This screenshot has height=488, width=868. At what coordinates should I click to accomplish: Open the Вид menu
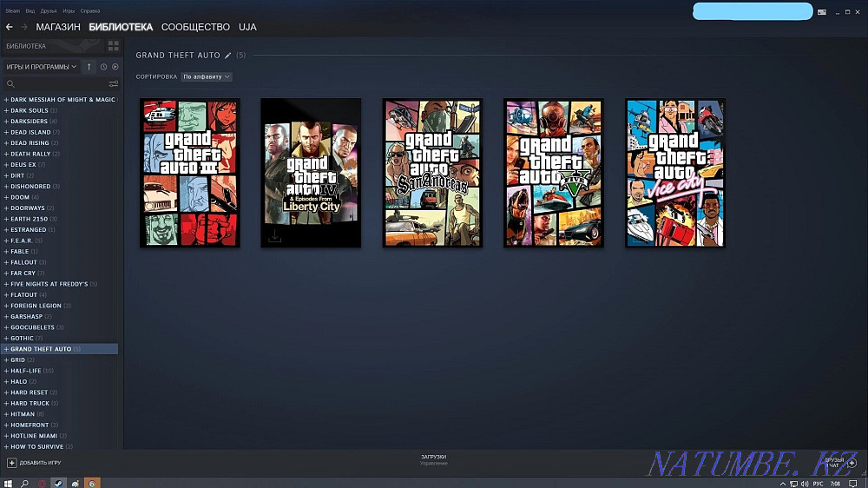pyautogui.click(x=30, y=10)
